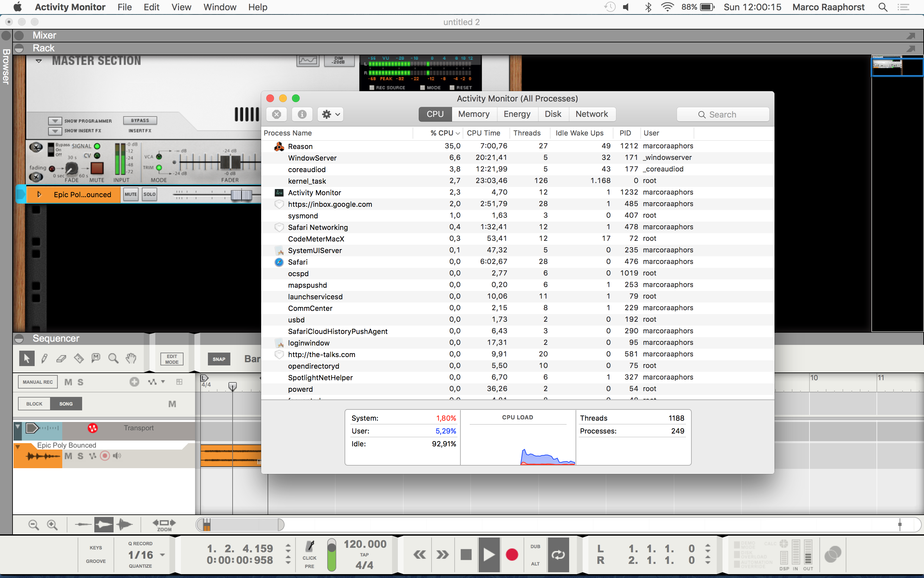Screen dimensions: 924x578
Task: Toggle SOLO on Epic Pol...ounced mixer channel
Action: point(149,194)
